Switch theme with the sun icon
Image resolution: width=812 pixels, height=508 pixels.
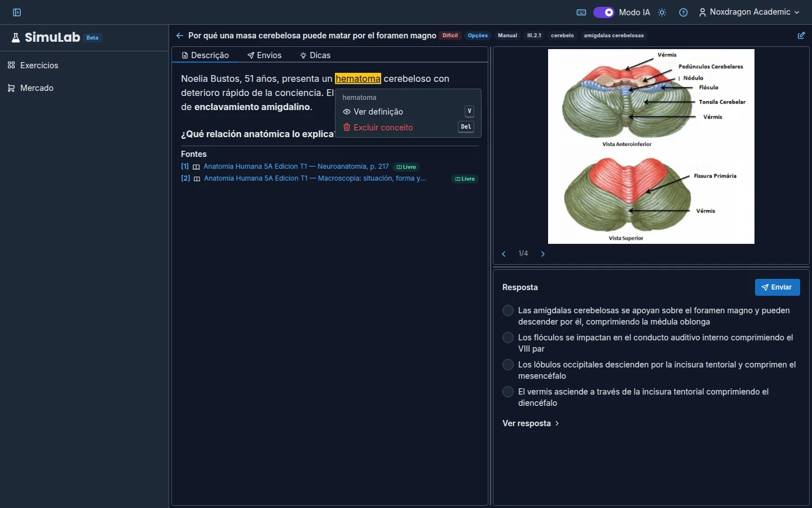pos(662,12)
